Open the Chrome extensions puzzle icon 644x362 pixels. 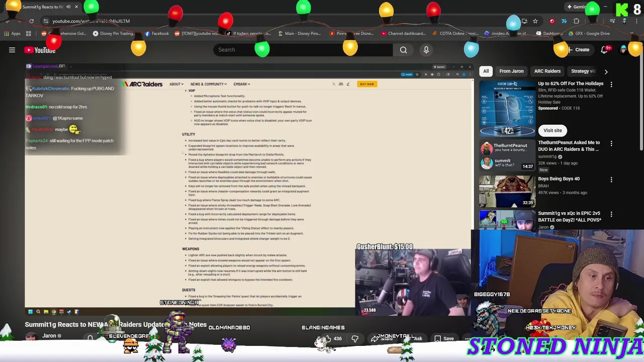(577, 21)
